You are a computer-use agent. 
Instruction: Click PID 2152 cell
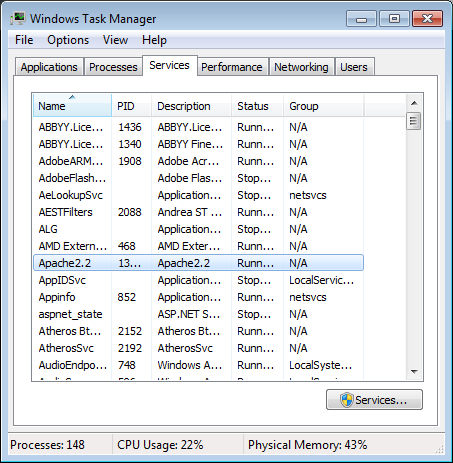(x=130, y=331)
